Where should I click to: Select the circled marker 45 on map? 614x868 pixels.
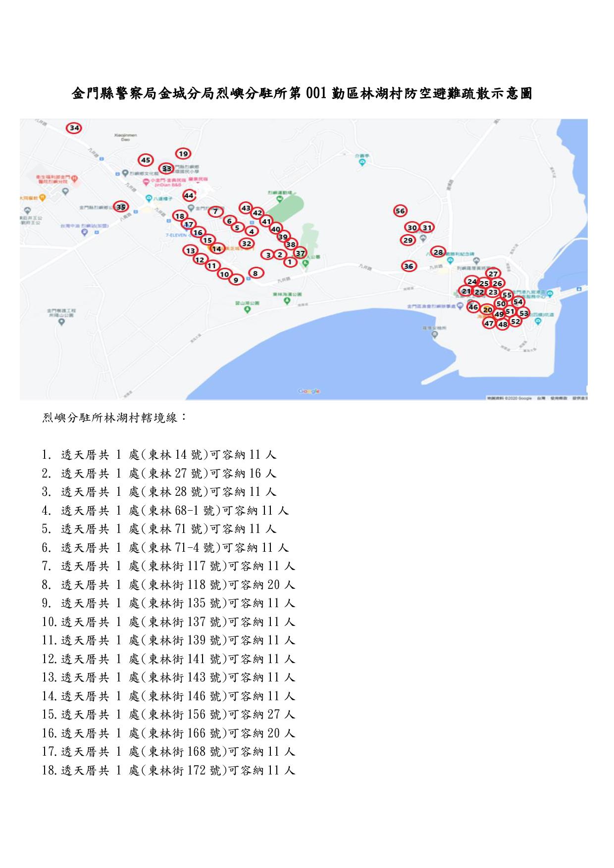pos(146,160)
